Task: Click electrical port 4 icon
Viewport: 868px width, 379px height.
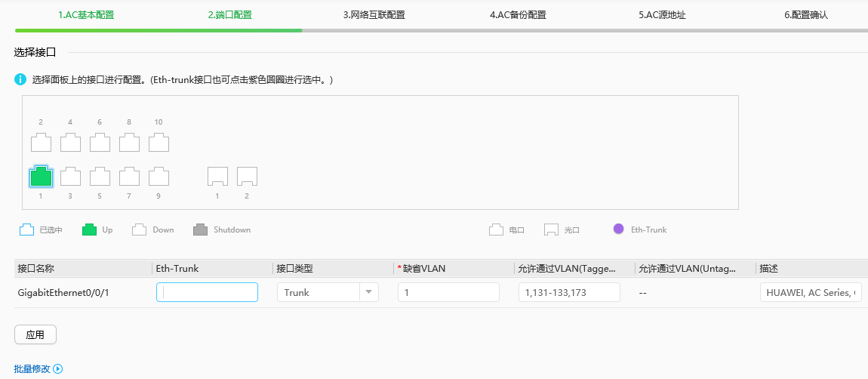Action: pos(70,143)
